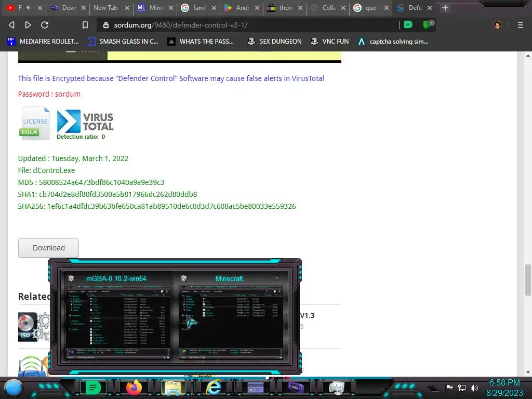Click the Password : sordum text
Viewport: 532px width, 399px height.
[49, 94]
